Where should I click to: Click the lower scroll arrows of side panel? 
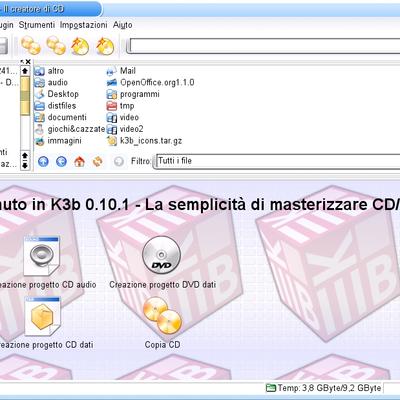[x=25, y=160]
